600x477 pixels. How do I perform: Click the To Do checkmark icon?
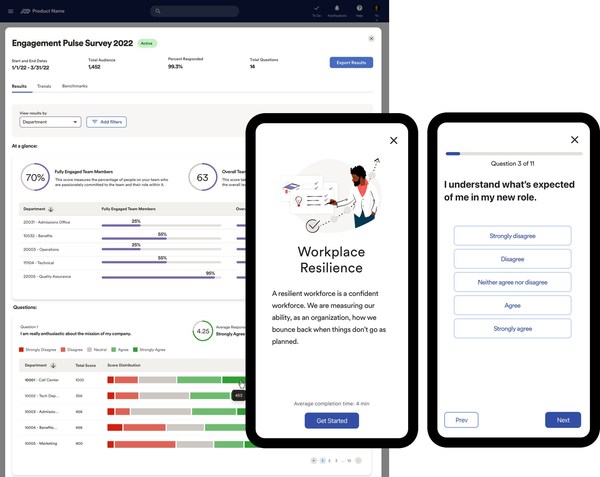coord(317,9)
